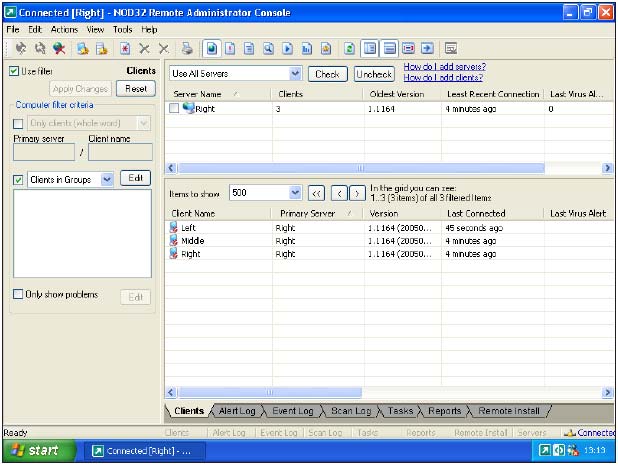
Task: Click the X icon beside the red asterisk page icon
Action: tap(144, 48)
